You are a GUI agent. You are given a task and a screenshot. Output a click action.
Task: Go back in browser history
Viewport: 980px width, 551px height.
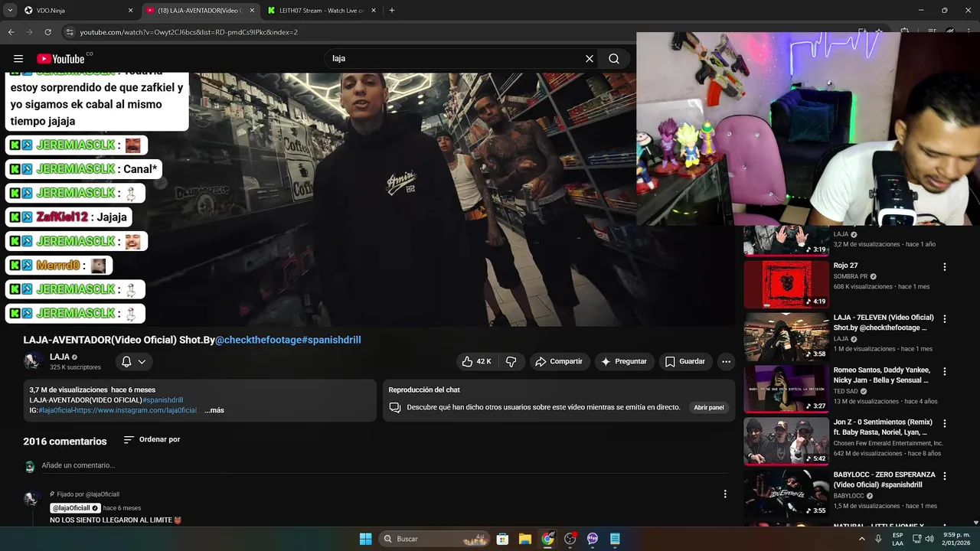click(x=11, y=32)
